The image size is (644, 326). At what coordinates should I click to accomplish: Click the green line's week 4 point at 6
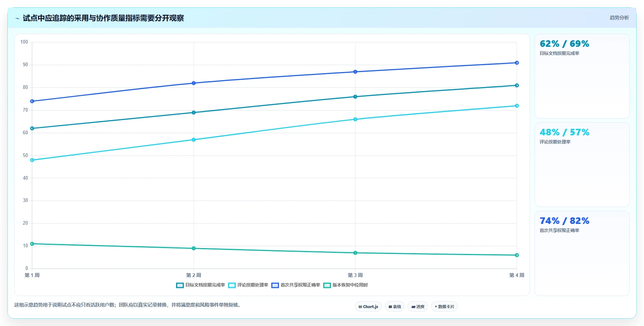pyautogui.click(x=517, y=255)
